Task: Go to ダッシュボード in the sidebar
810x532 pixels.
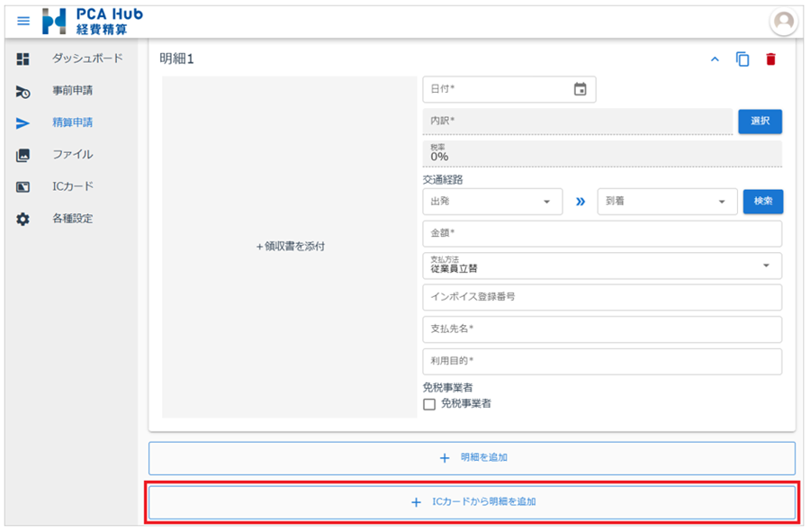Action: [86, 59]
